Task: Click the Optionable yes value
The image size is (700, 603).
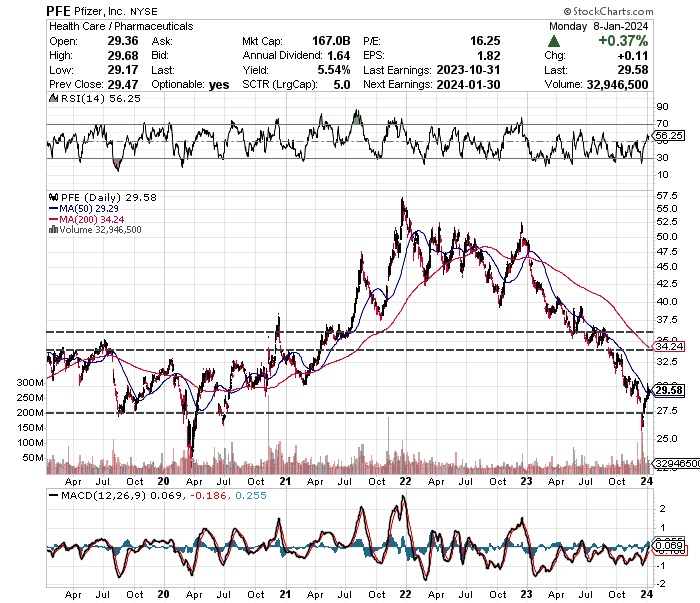Action: pyautogui.click(x=219, y=85)
